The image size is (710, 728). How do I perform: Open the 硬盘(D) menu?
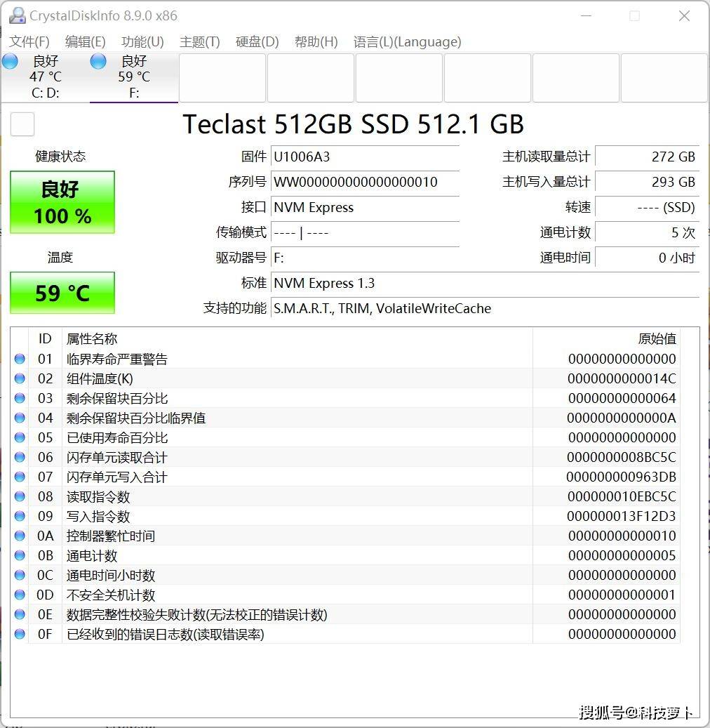pos(257,42)
